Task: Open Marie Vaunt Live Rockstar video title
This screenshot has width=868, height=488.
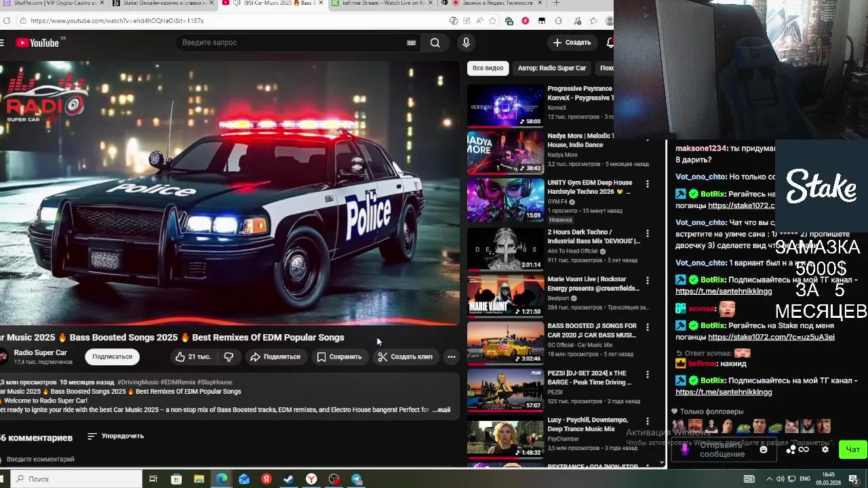Action: (x=593, y=283)
